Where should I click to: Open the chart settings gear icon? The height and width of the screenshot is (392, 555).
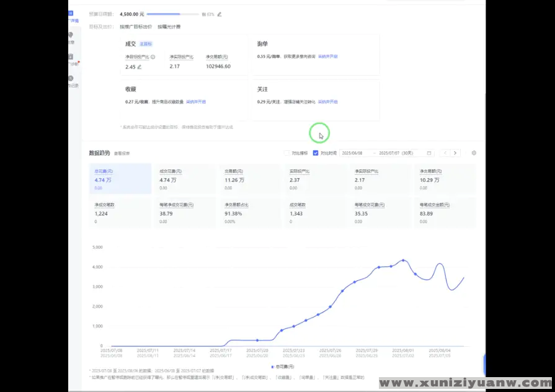point(474,153)
